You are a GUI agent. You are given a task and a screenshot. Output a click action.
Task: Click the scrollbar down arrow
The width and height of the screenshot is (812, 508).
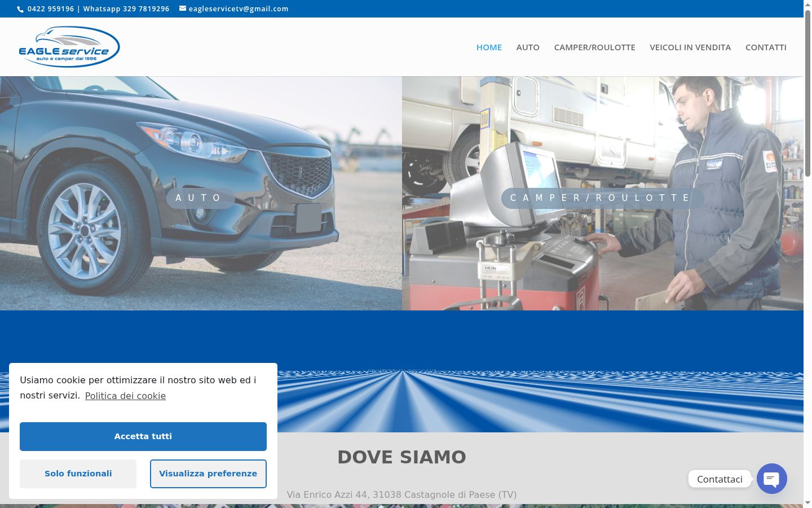pos(807,503)
